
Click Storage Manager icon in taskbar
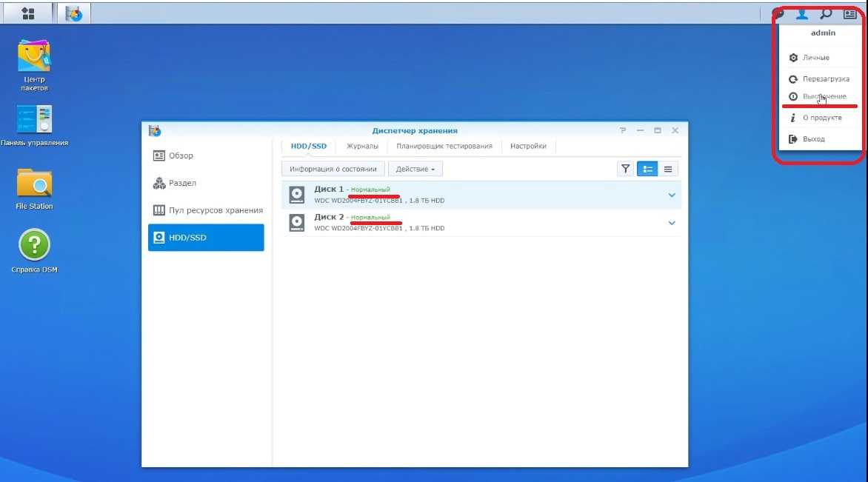click(x=73, y=13)
